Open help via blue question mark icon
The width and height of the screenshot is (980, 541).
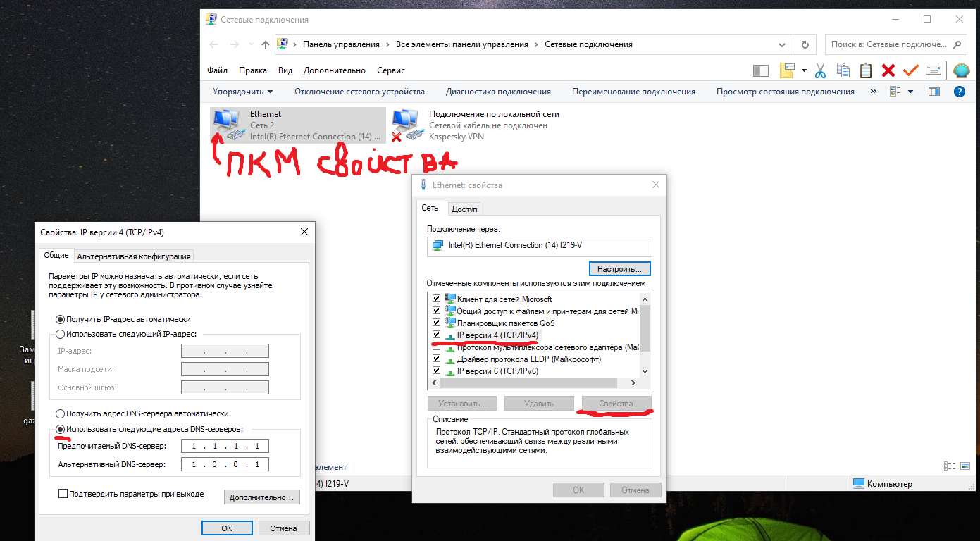coord(959,92)
